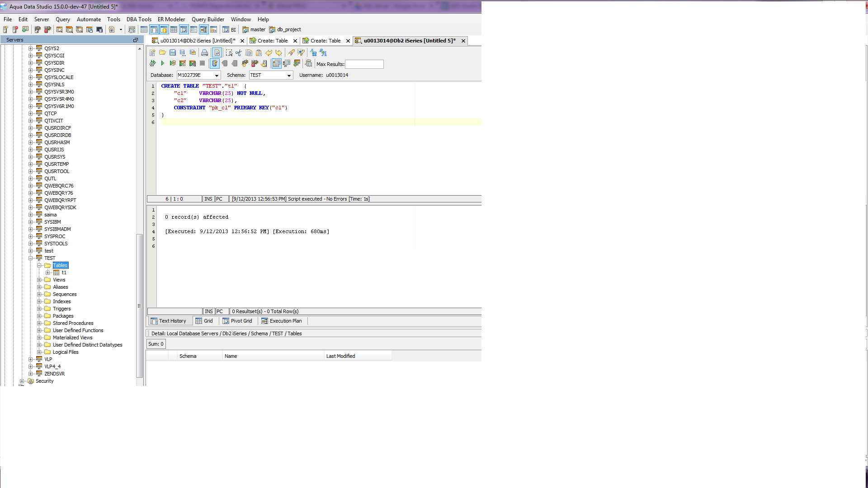
Task: Toggle the word wrap editor option
Action: pyautogui.click(x=217, y=53)
